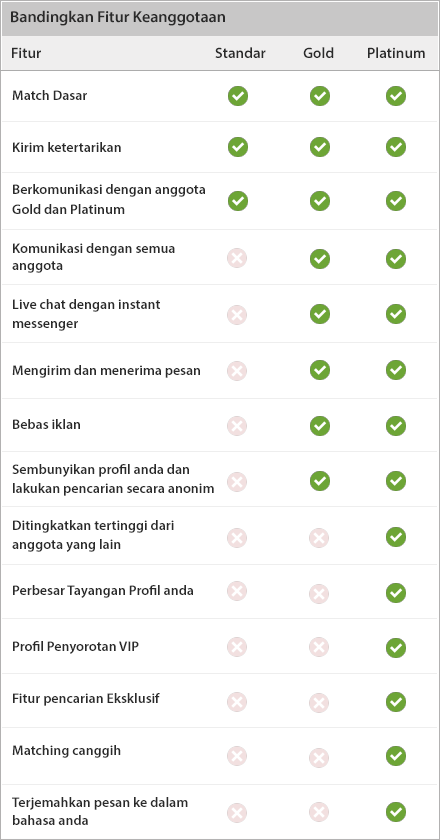Image resolution: width=440 pixels, height=840 pixels.
Task: Click the Gold checkmark for Live chat row
Action: coord(320,313)
